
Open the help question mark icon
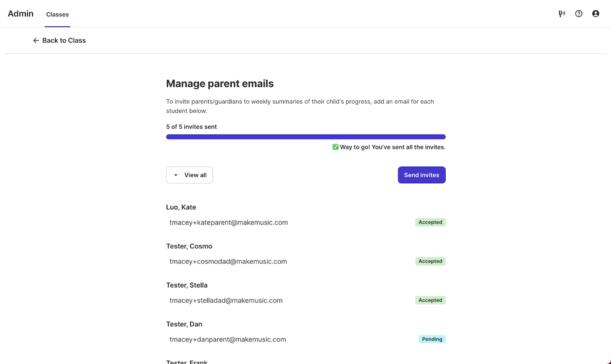coord(579,14)
